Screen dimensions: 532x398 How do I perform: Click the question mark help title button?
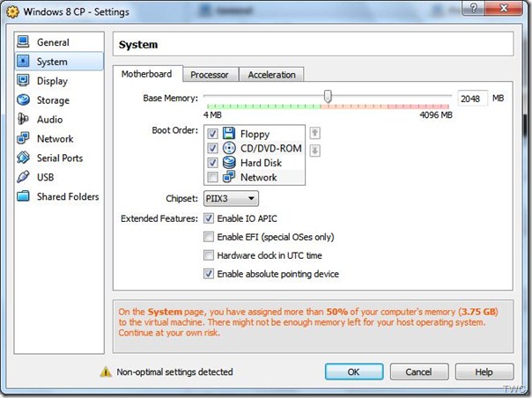[473, 8]
